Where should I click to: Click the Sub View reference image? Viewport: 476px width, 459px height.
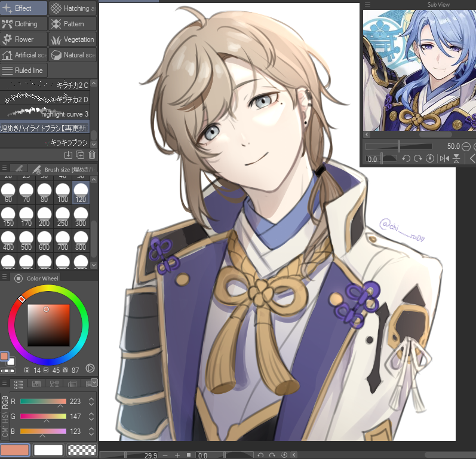point(419,71)
